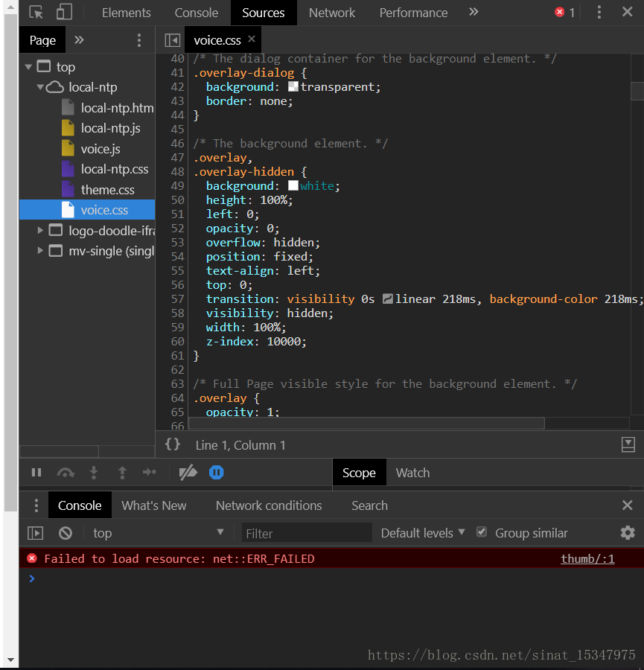Deactivate breakpoints icon
The height and width of the screenshot is (670, 644).
(x=188, y=473)
